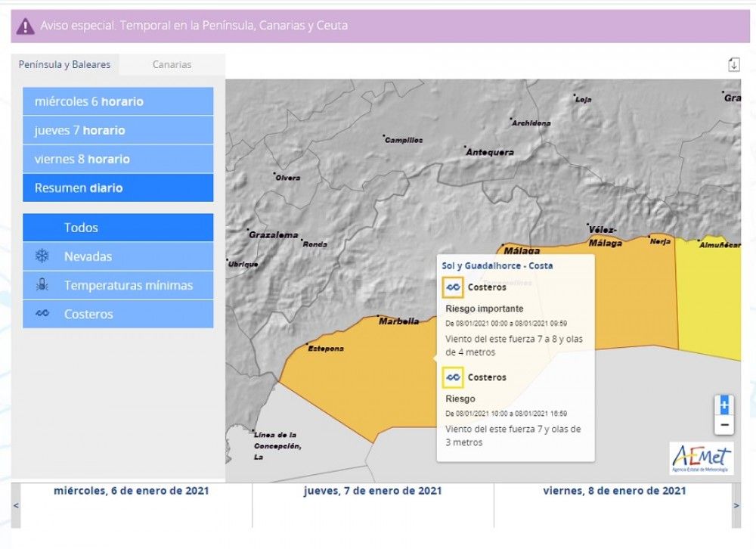The height and width of the screenshot is (549, 756).
Task: Select miércoles, 6 de enero de 2021
Action: point(131,491)
